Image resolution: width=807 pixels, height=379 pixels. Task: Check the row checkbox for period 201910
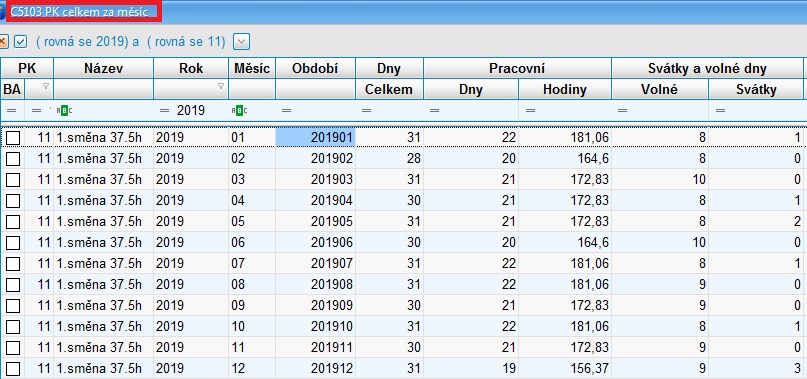coord(13,327)
